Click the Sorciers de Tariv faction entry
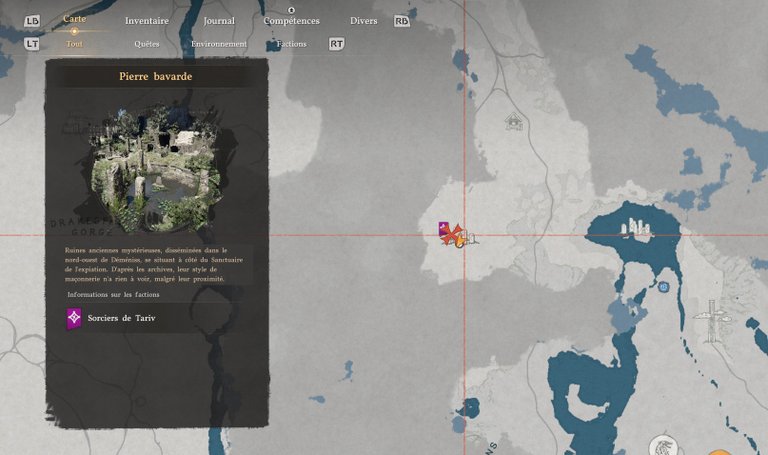 click(120, 319)
